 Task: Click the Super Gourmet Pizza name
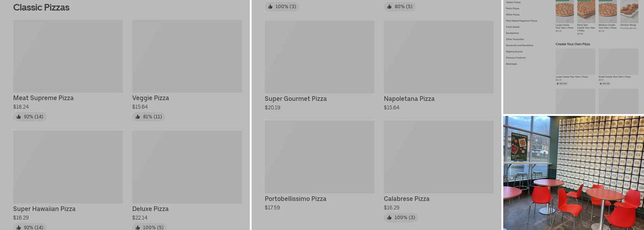tap(295, 99)
